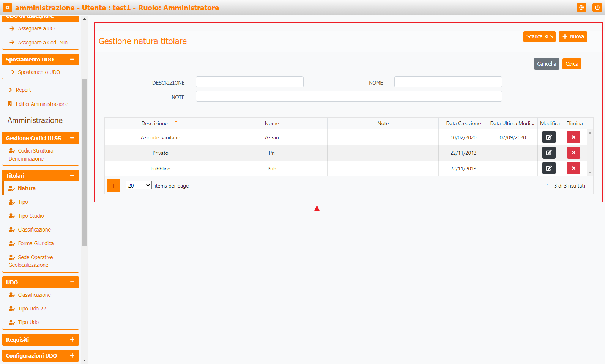605x364 pixels.
Task: Expand Configurazioni UDO section
Action: (x=72, y=356)
